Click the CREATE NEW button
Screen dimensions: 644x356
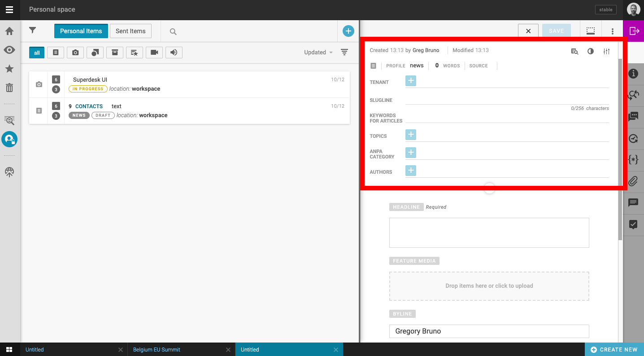[x=614, y=350]
